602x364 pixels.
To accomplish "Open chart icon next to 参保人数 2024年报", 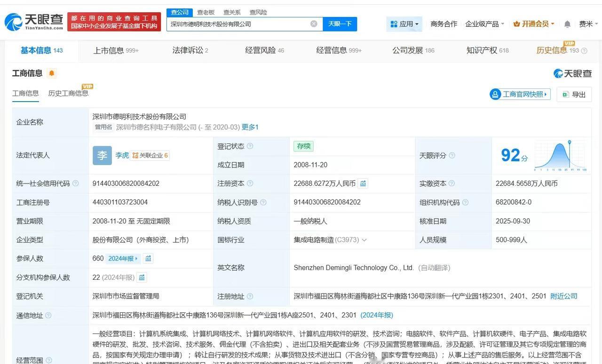I will [x=148, y=258].
